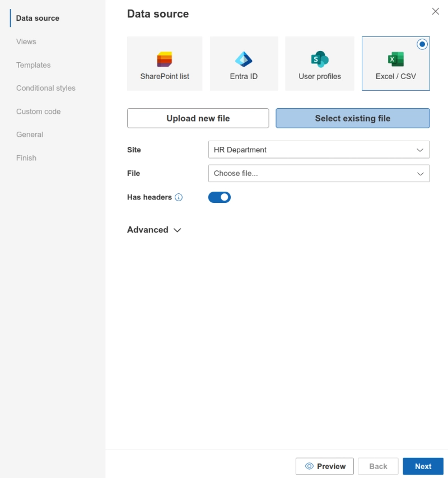Image resolution: width=448 pixels, height=478 pixels.
Task: Go to the Data source step
Action: pyautogui.click(x=38, y=18)
